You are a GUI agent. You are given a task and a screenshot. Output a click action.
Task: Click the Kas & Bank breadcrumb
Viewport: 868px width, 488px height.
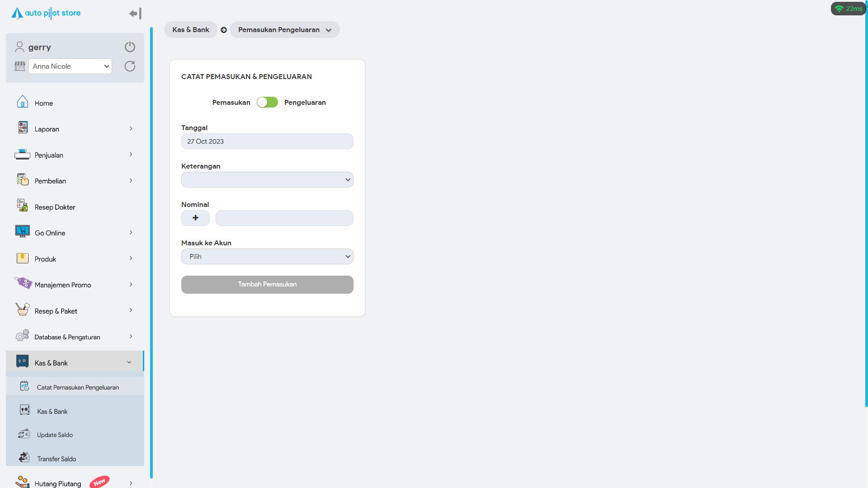(x=190, y=30)
